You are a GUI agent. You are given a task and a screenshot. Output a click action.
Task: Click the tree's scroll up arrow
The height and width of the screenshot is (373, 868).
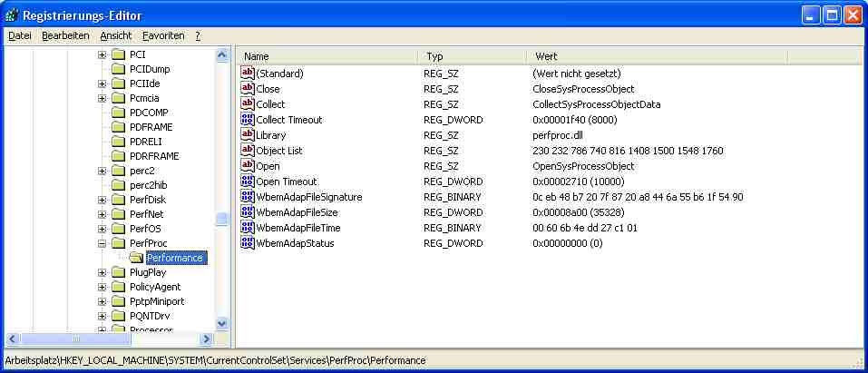click(x=222, y=54)
